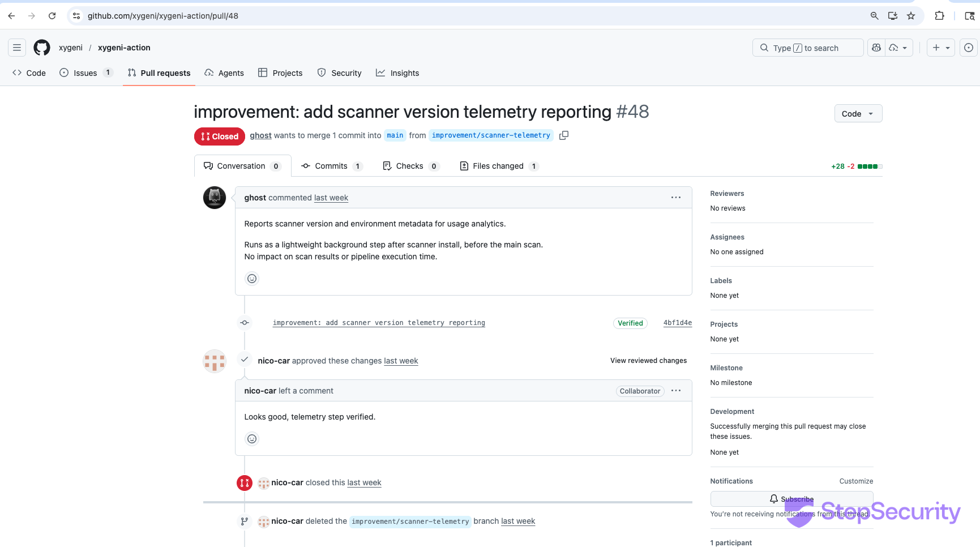Add reaction to nico-car's comment with smiley icon
This screenshot has width=980, height=547.
252,439
